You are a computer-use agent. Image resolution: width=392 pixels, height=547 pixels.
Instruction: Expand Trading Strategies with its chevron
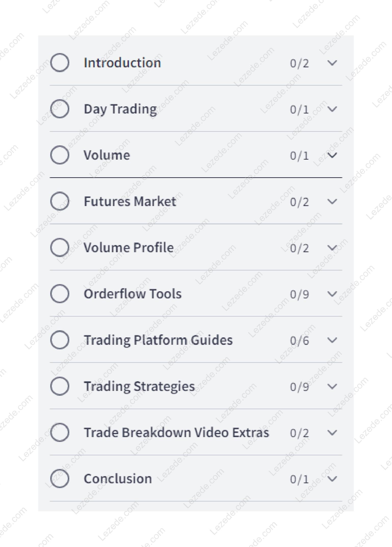pyautogui.click(x=332, y=386)
